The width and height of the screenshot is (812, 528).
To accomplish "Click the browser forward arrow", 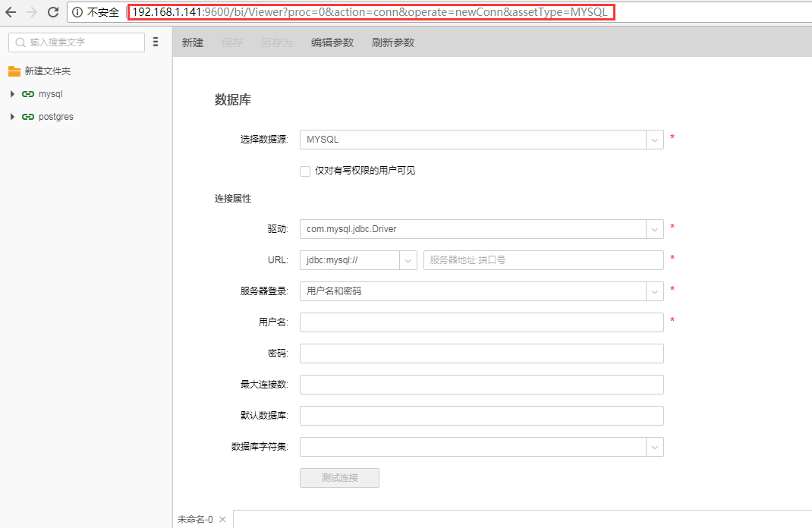I will pyautogui.click(x=32, y=12).
